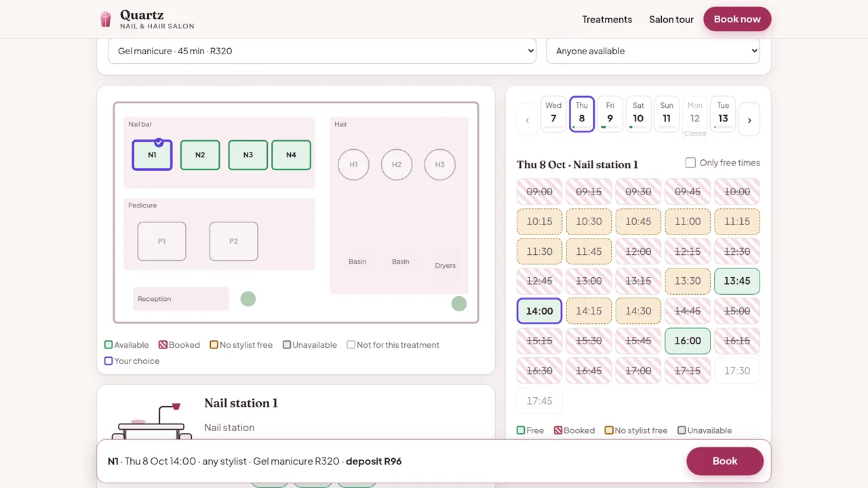Select Sat 10 date tab

click(638, 114)
